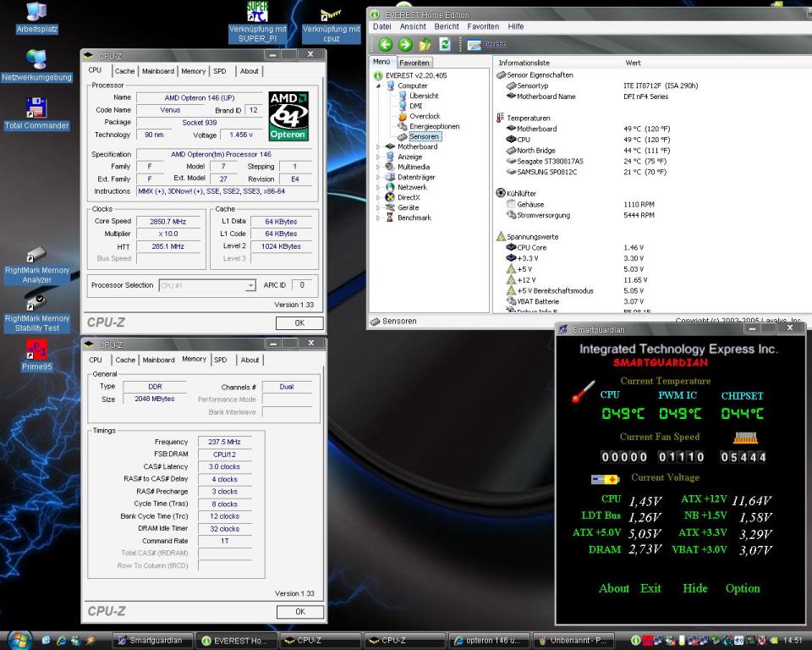The image size is (812, 650).
Task: Expand the Multimedia tree node
Action: pyautogui.click(x=378, y=167)
